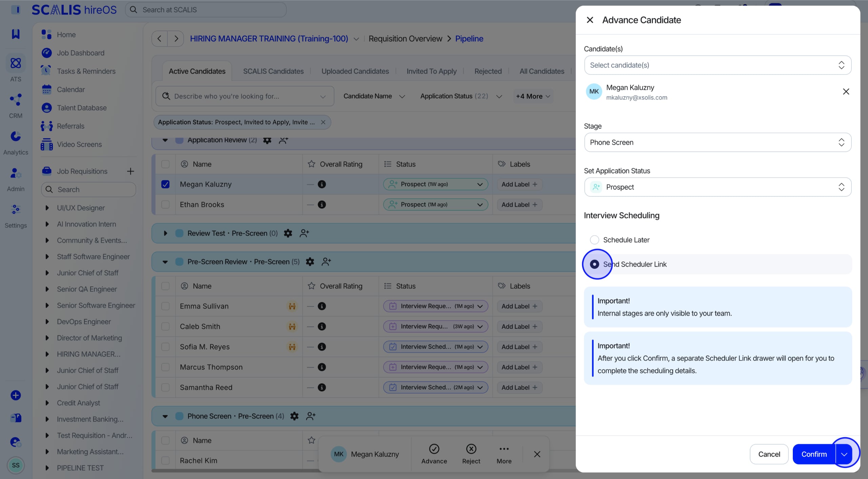The image size is (868, 479).
Task: Collapse the Pre-Screen Review stage section
Action: click(x=165, y=262)
